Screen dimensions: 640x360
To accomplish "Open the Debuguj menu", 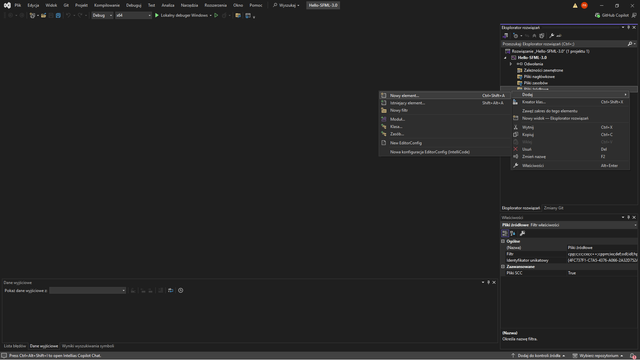I will (133, 5).
